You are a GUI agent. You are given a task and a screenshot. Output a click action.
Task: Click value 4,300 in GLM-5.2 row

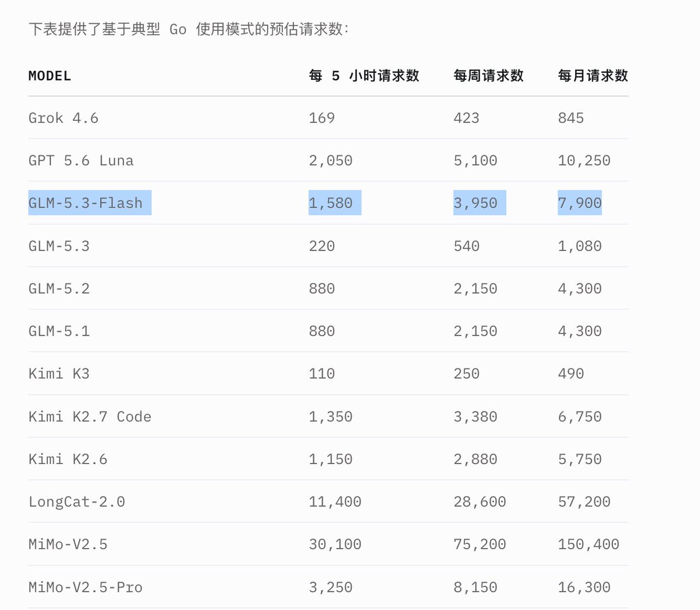point(579,288)
